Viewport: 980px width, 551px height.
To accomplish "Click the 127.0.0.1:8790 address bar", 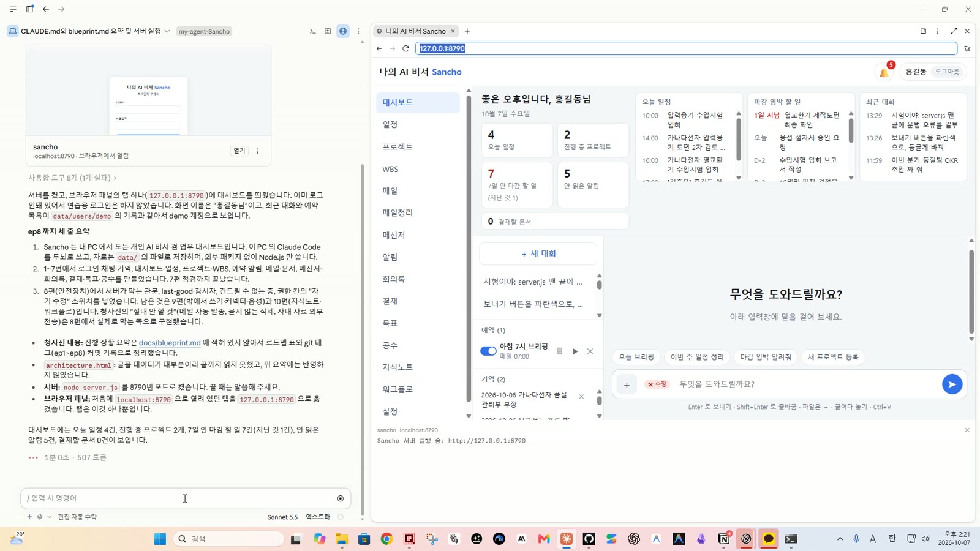I will [686, 48].
